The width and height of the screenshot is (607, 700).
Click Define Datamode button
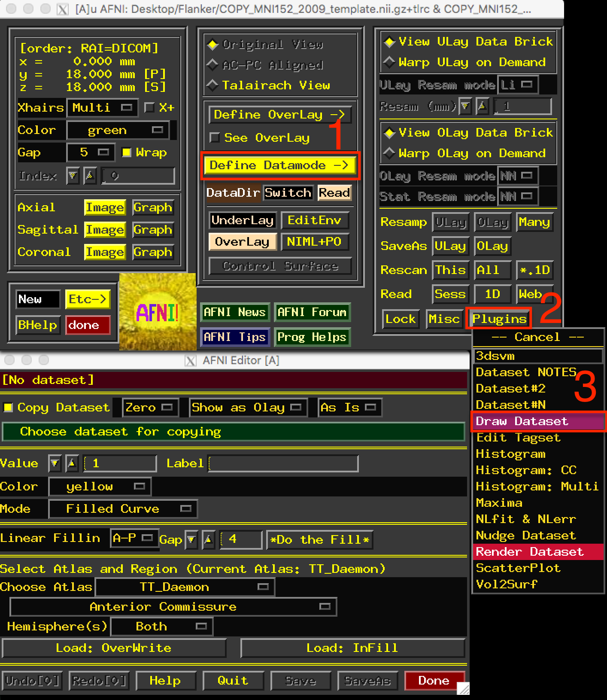(x=280, y=165)
